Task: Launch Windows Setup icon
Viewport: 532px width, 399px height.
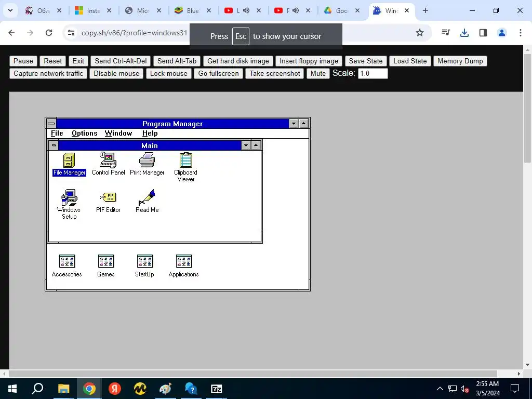Action: pos(69,204)
